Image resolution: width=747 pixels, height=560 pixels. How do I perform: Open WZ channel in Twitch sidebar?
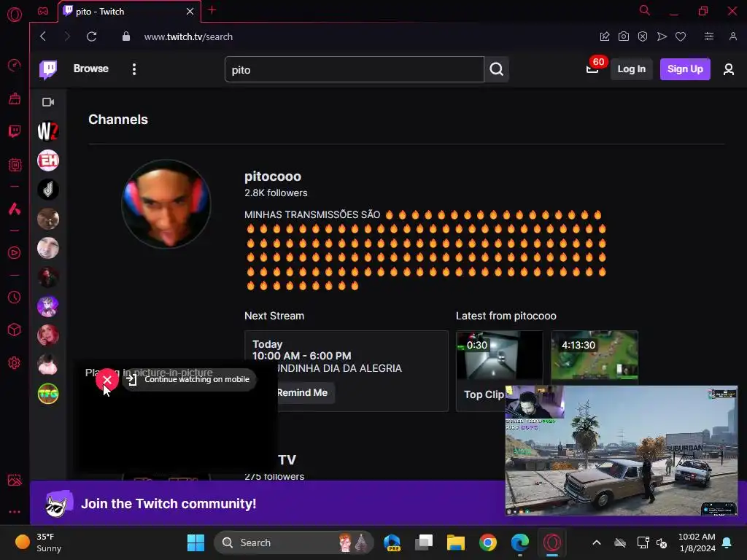[x=48, y=131]
